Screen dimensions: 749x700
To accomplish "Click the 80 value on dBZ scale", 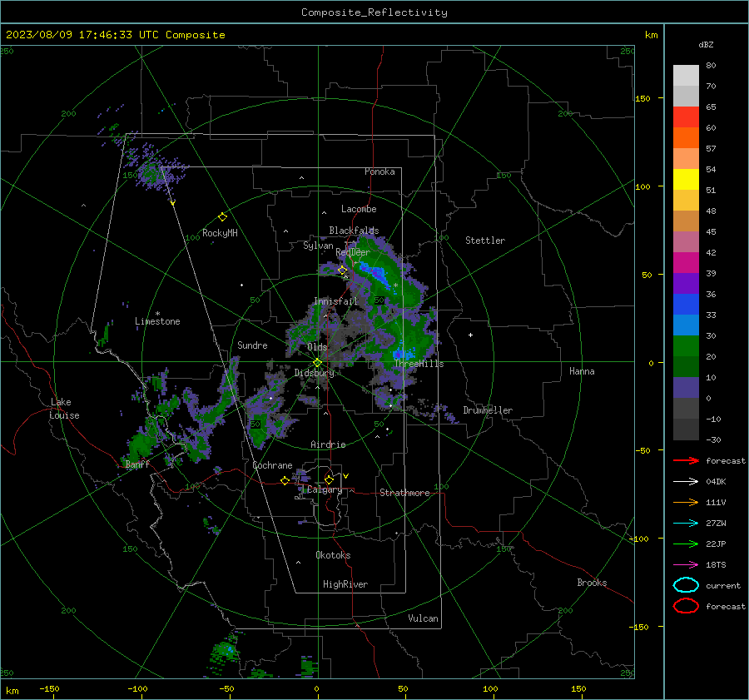I will tap(711, 66).
